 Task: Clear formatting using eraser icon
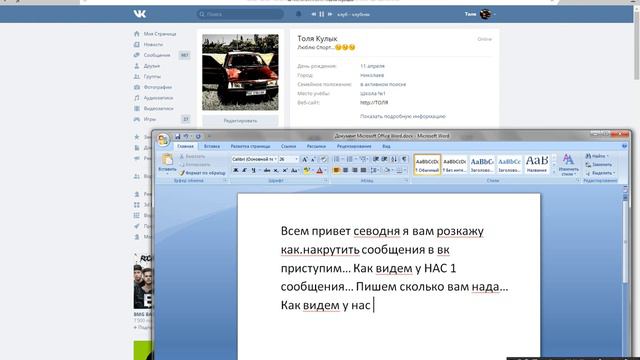324,159
